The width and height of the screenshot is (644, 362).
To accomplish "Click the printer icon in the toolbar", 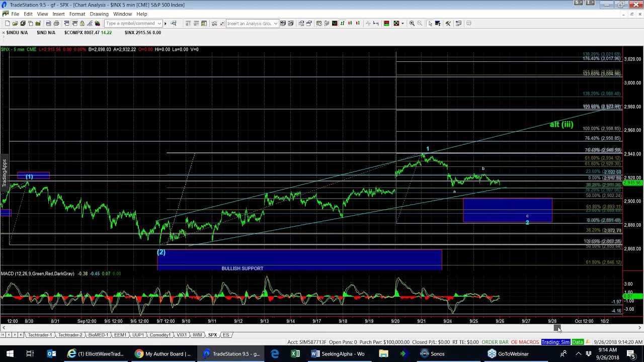I will tap(56, 23).
